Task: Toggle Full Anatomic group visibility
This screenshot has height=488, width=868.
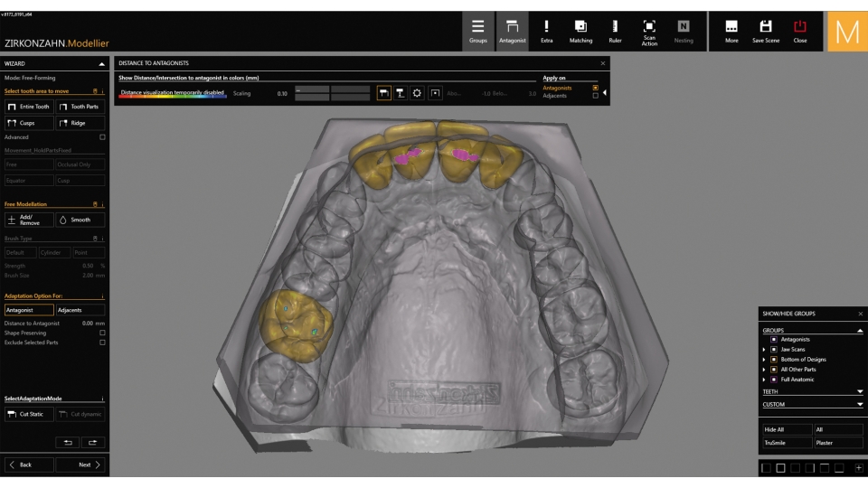Action: point(774,379)
